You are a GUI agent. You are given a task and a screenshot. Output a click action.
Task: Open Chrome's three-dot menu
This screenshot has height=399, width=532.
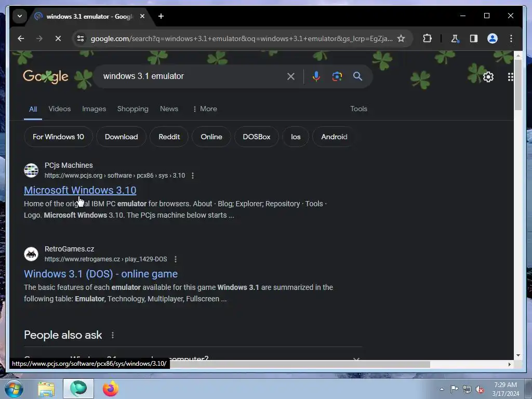pyautogui.click(x=511, y=38)
